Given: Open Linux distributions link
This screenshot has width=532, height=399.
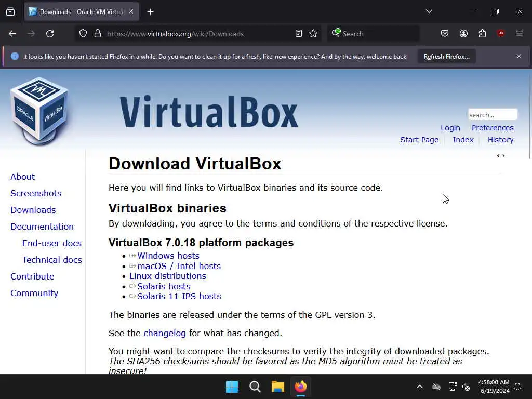Looking at the screenshot, I should [168, 276].
